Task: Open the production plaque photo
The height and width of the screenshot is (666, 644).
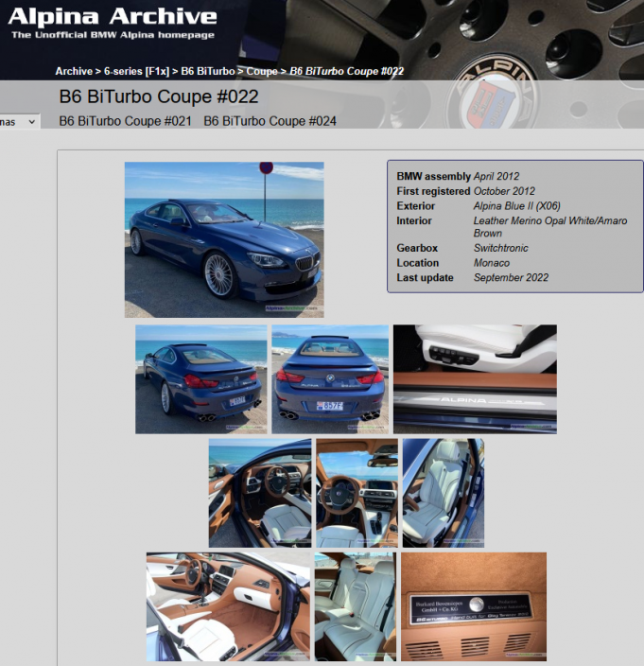Action: click(x=473, y=606)
